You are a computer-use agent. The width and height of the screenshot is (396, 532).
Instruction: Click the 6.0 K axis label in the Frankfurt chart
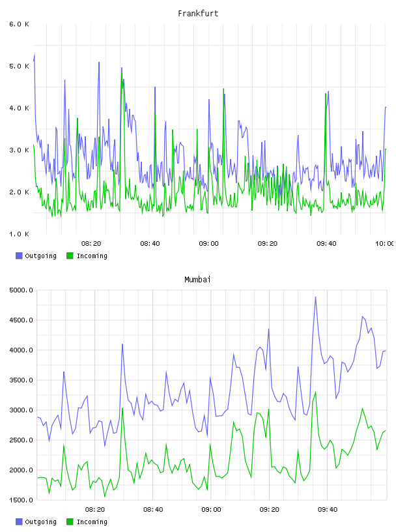coord(19,24)
